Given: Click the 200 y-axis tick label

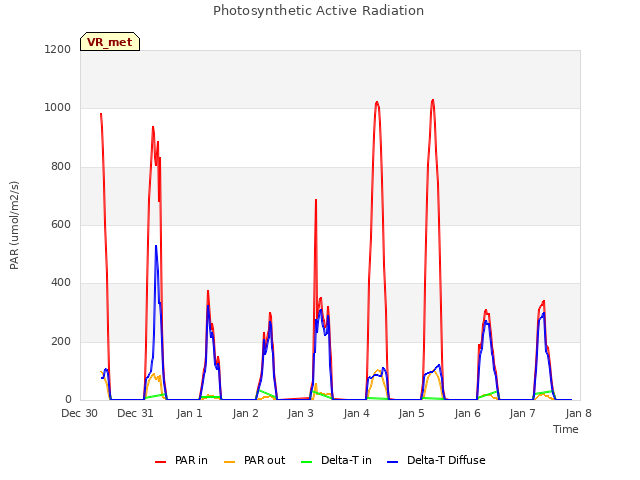Looking at the screenshot, I should coord(61,342).
